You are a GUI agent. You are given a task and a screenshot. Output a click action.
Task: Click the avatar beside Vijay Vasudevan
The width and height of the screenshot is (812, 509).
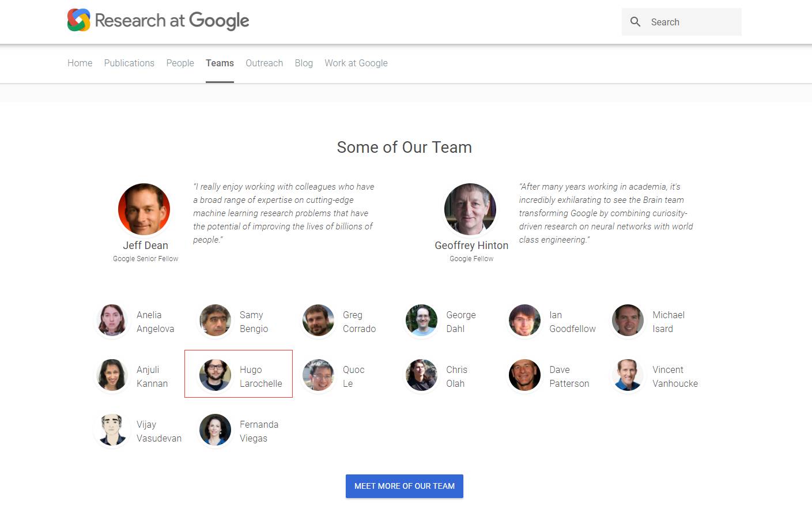(112, 430)
